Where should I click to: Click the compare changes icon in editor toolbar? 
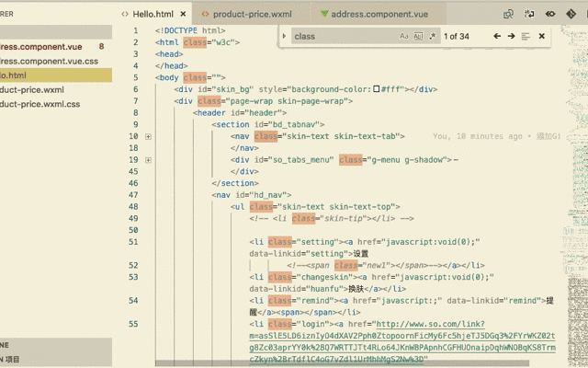529,15
